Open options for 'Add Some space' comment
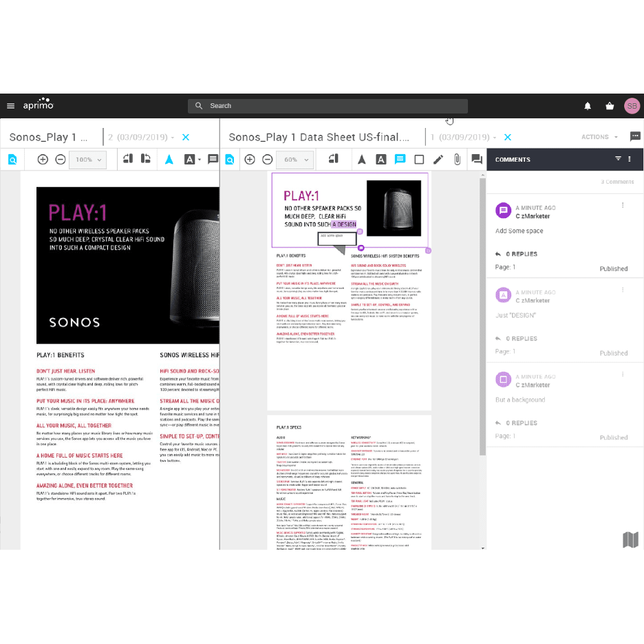The height and width of the screenshot is (644, 644). (623, 205)
